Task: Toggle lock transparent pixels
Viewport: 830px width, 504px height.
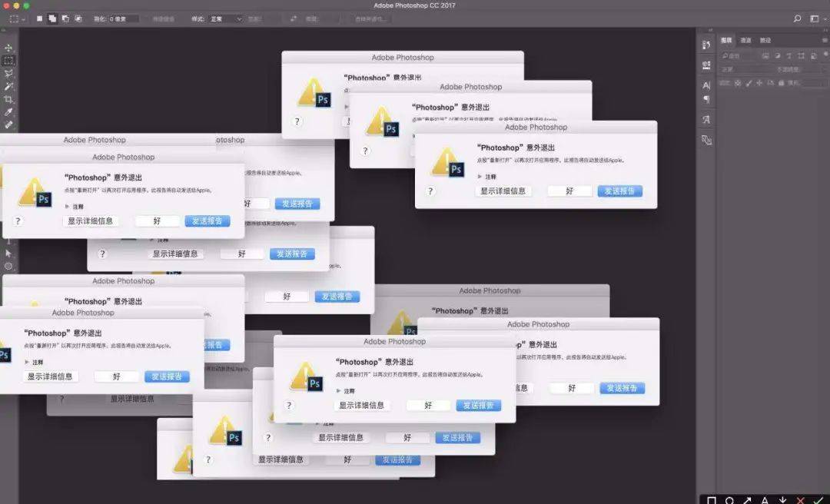Action: 738,83
